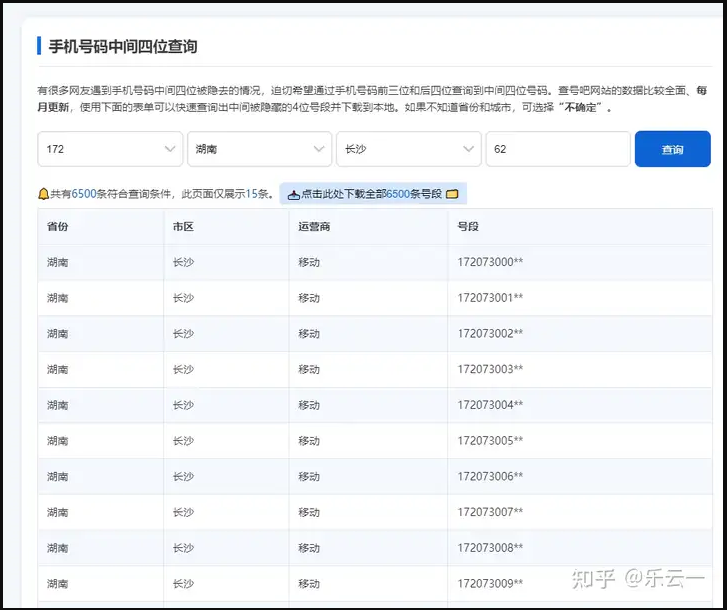Click the input field containing 62

coord(558,149)
